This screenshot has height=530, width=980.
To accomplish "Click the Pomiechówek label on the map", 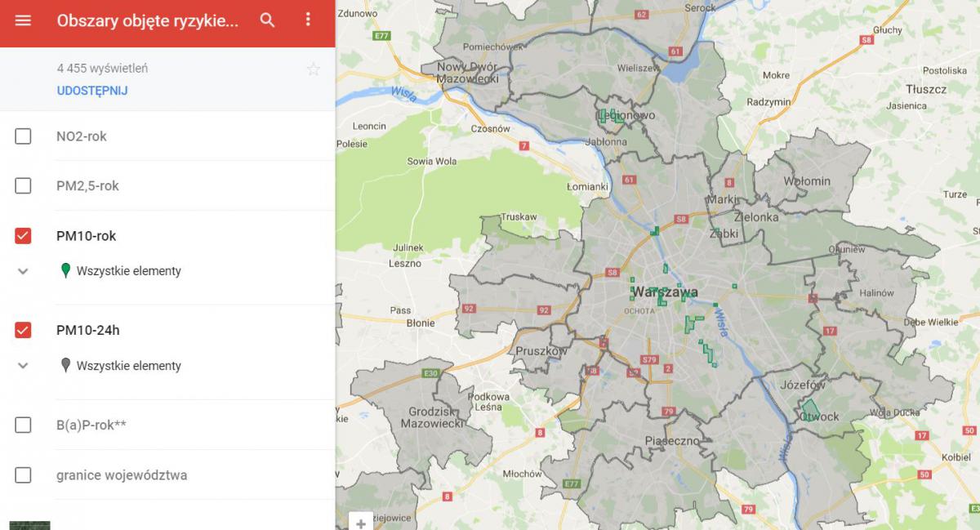I will tap(492, 47).
